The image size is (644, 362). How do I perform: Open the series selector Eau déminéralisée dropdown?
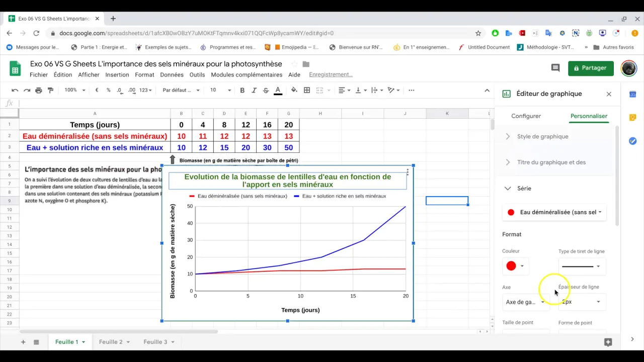tap(554, 212)
